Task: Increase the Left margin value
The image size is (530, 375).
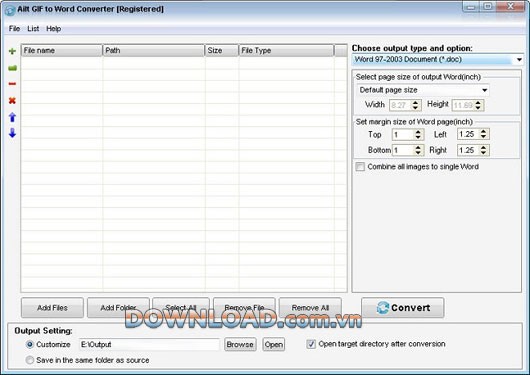Action: pos(484,131)
